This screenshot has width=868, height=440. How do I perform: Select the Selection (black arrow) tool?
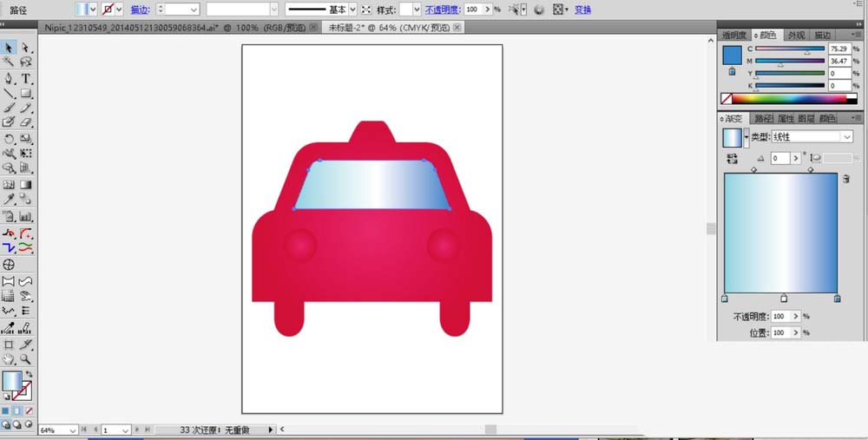click(9, 48)
